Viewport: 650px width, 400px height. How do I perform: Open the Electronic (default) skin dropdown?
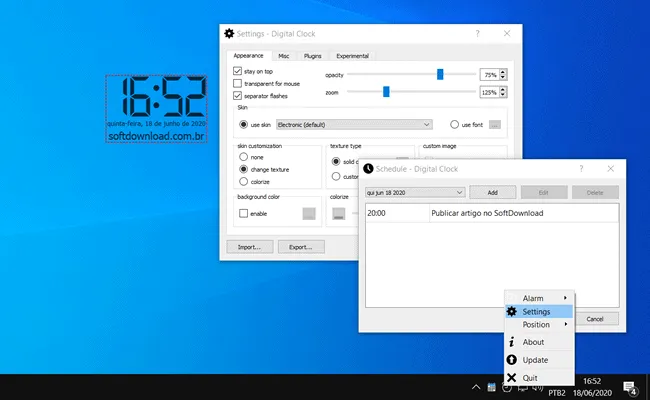[x=354, y=124]
